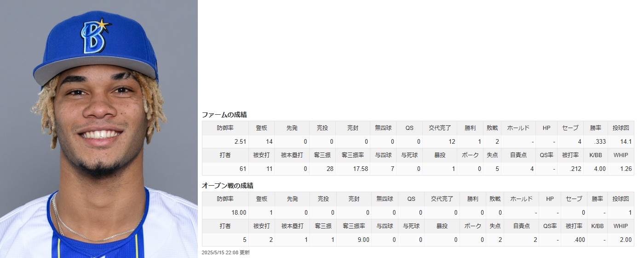This screenshot has width=644, height=258.
Task: Select open-game batters faced value 5
Action: click(x=245, y=240)
